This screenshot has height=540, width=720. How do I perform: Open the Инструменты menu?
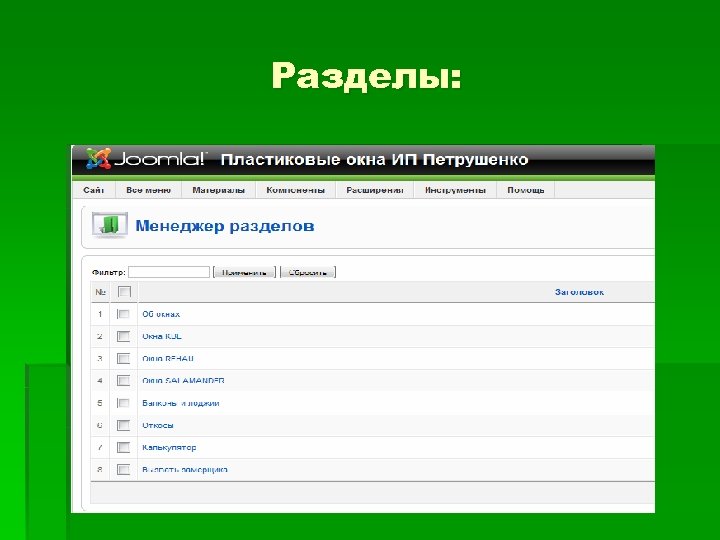455,190
